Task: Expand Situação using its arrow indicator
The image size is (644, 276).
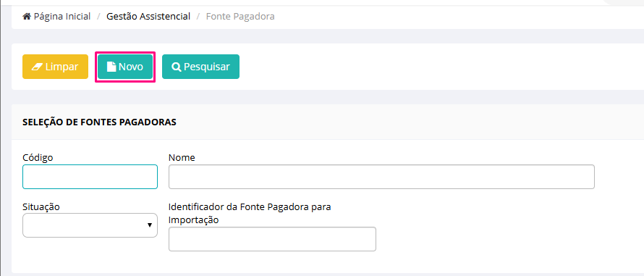Action: tap(150, 225)
